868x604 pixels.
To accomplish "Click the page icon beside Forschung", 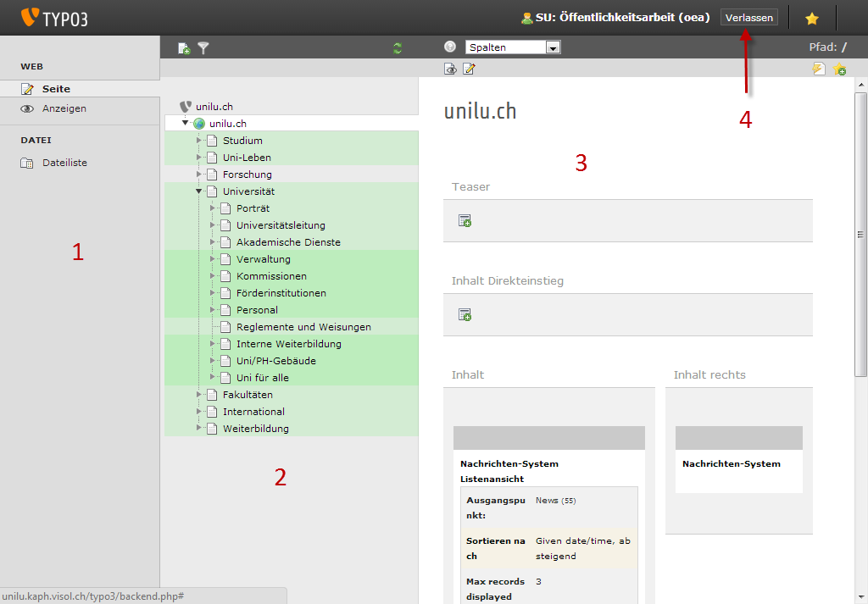I will point(211,175).
